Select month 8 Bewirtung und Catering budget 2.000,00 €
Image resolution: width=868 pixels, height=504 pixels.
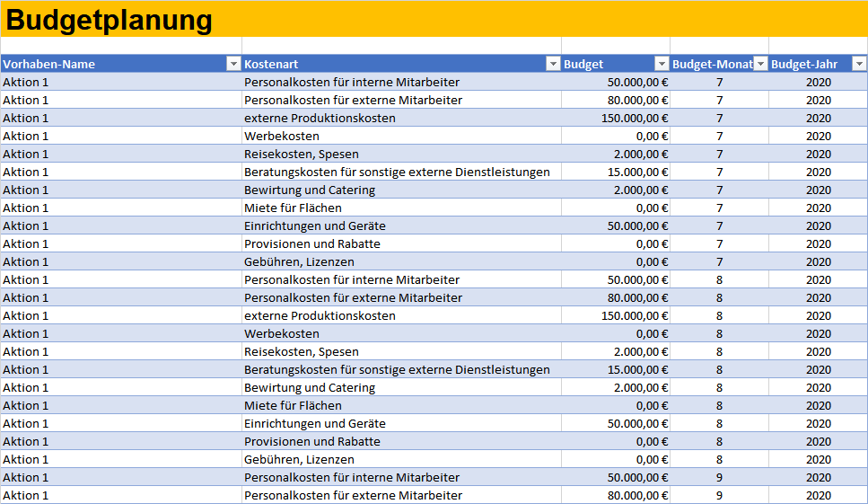coord(616,388)
